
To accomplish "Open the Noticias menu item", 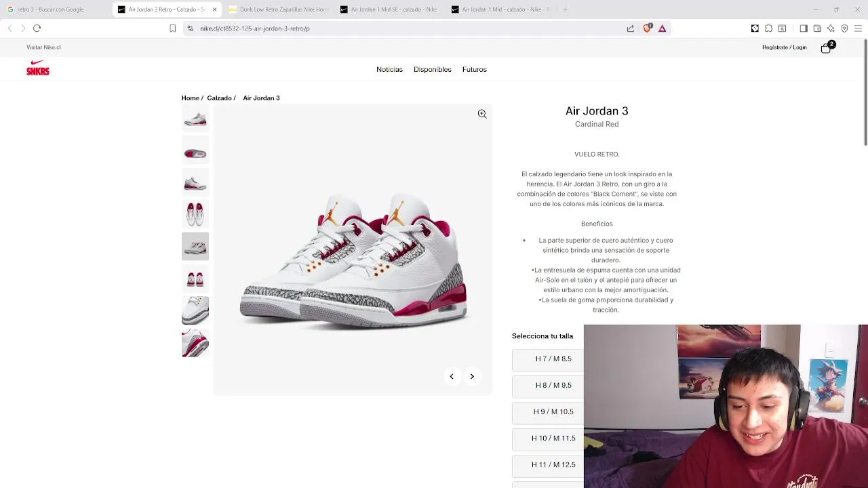I will pos(389,69).
